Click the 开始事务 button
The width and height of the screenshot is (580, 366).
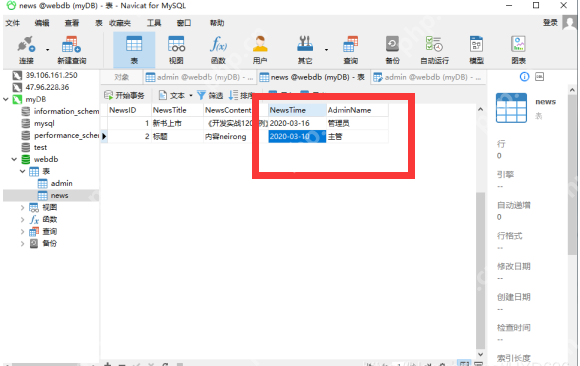pos(124,95)
